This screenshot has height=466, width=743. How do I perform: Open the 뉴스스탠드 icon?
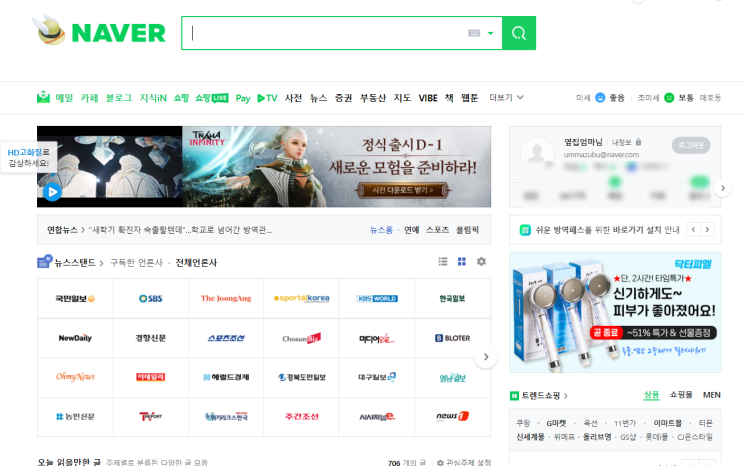coord(45,262)
